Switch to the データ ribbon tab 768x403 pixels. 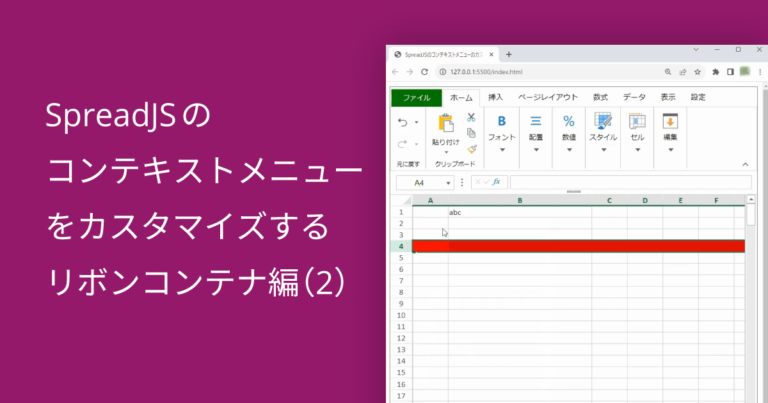pos(634,97)
